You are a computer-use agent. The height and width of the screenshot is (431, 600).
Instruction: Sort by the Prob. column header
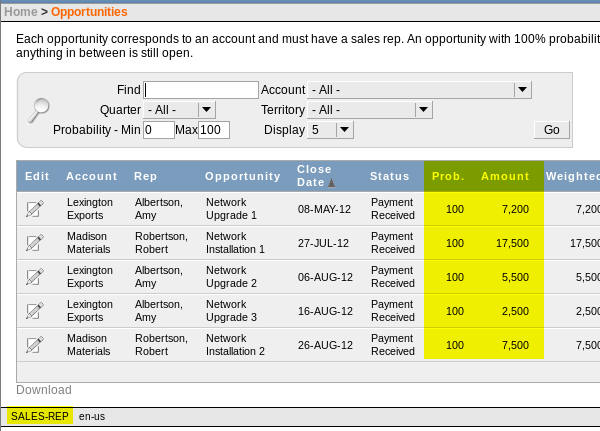pos(448,176)
